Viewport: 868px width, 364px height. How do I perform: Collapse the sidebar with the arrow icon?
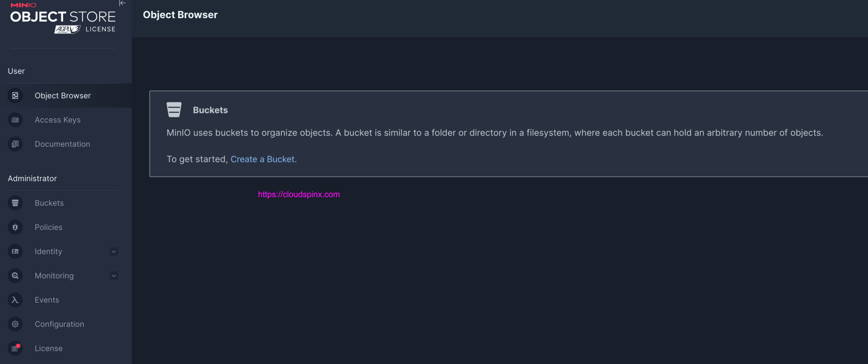point(122,3)
